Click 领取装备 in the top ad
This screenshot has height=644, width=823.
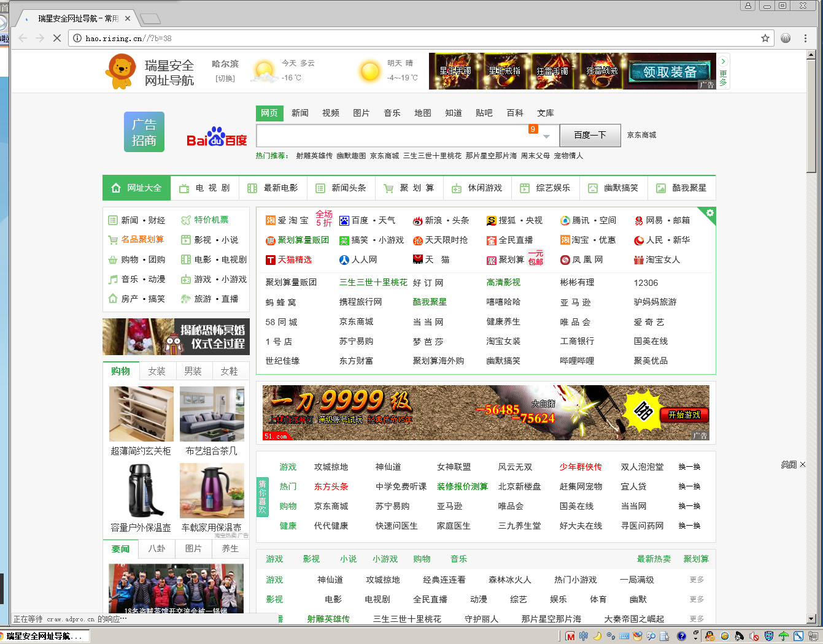tap(670, 72)
